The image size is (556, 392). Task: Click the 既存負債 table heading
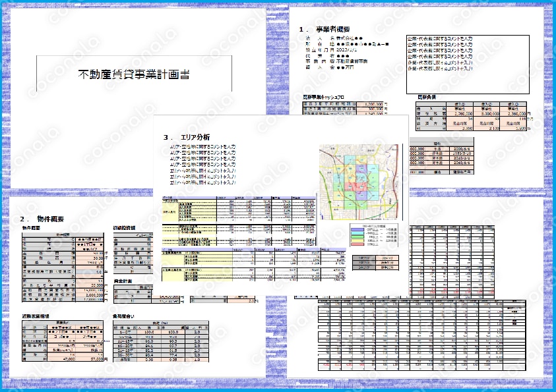point(427,97)
